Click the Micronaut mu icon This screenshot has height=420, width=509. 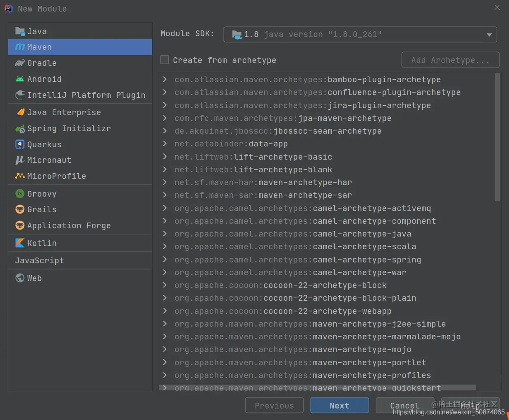pyautogui.click(x=20, y=160)
